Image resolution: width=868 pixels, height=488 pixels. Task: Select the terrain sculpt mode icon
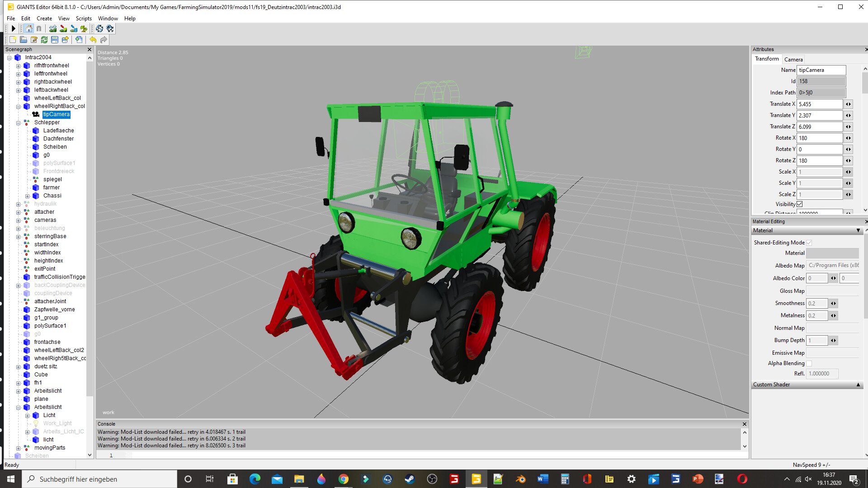(53, 28)
